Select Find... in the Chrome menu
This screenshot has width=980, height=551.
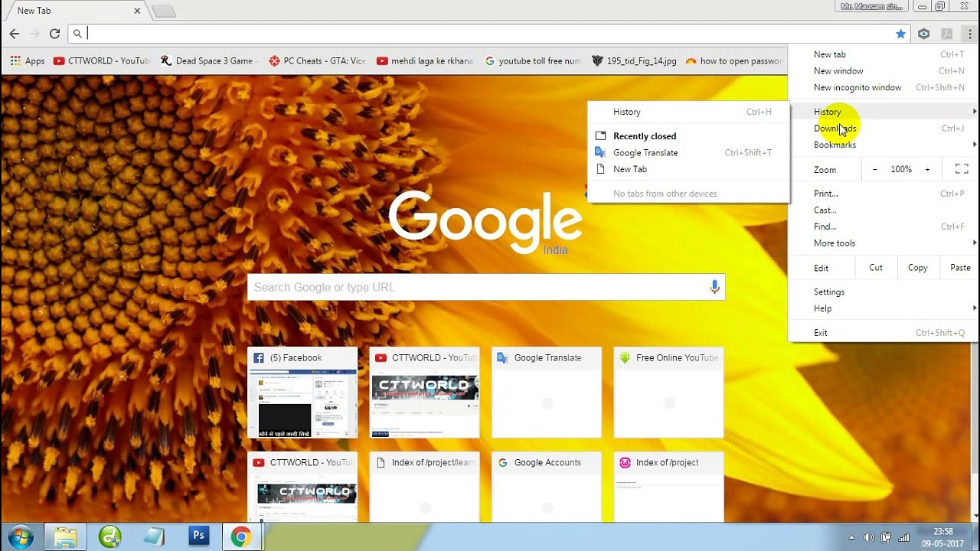tap(884, 227)
